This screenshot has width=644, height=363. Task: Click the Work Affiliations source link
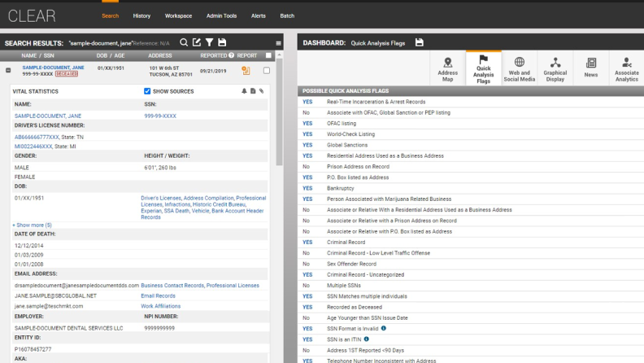tap(162, 307)
